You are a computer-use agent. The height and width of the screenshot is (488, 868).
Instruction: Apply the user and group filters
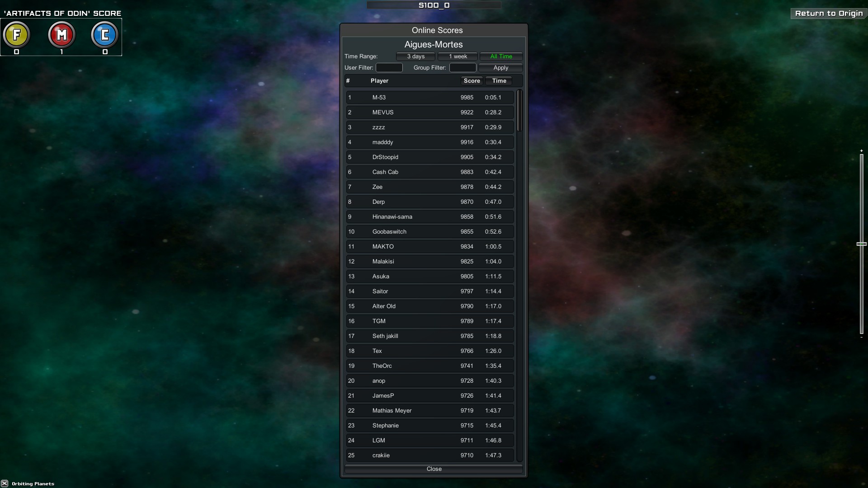tap(500, 68)
